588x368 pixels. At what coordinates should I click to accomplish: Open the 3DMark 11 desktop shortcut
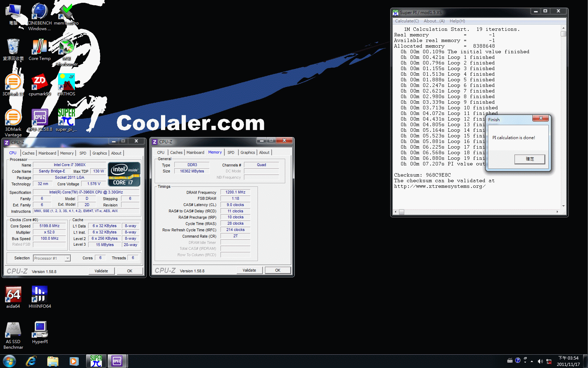(x=13, y=85)
